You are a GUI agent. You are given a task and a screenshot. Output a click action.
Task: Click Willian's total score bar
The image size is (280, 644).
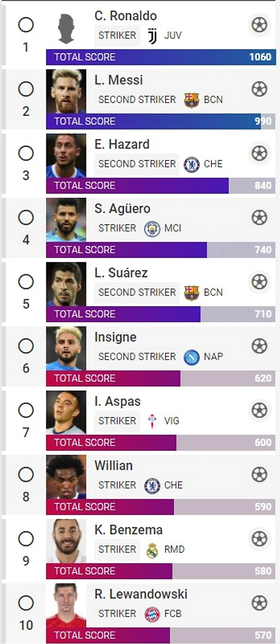(160, 507)
